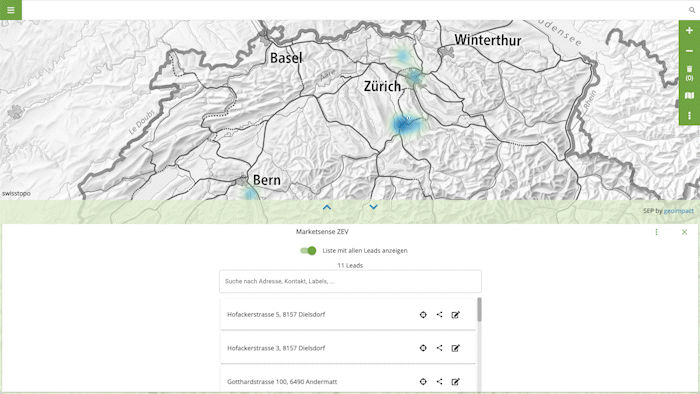
Task: Share the Gotthardstrasse 100 lead
Action: (439, 382)
